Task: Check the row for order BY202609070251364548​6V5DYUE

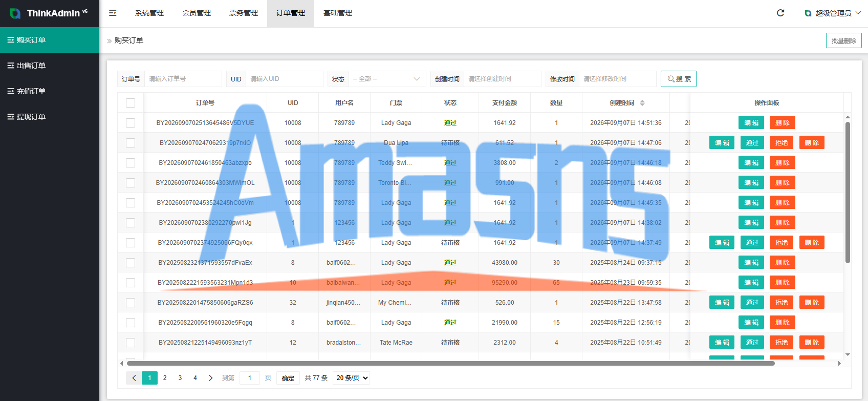Action: click(131, 123)
